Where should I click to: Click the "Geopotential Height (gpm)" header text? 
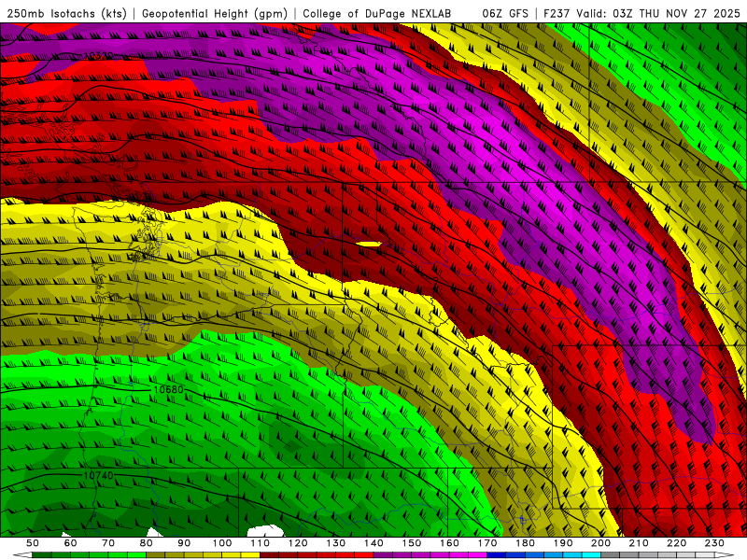click(x=215, y=13)
